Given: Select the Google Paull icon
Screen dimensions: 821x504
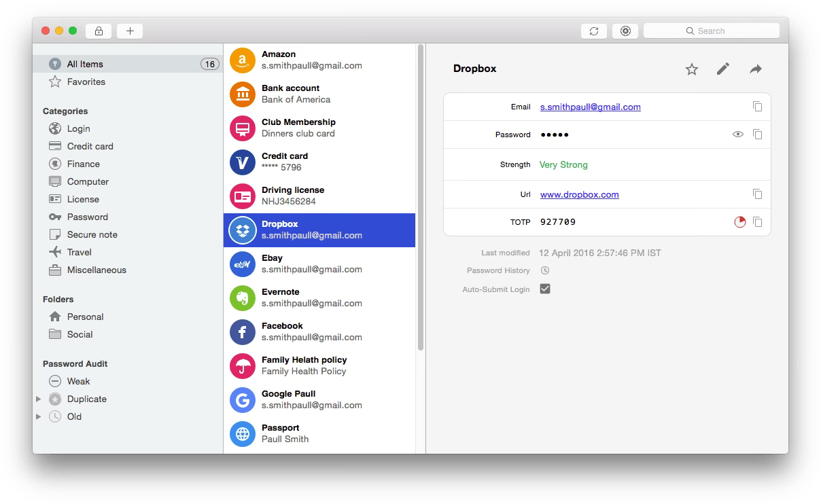Looking at the screenshot, I should click(x=243, y=400).
